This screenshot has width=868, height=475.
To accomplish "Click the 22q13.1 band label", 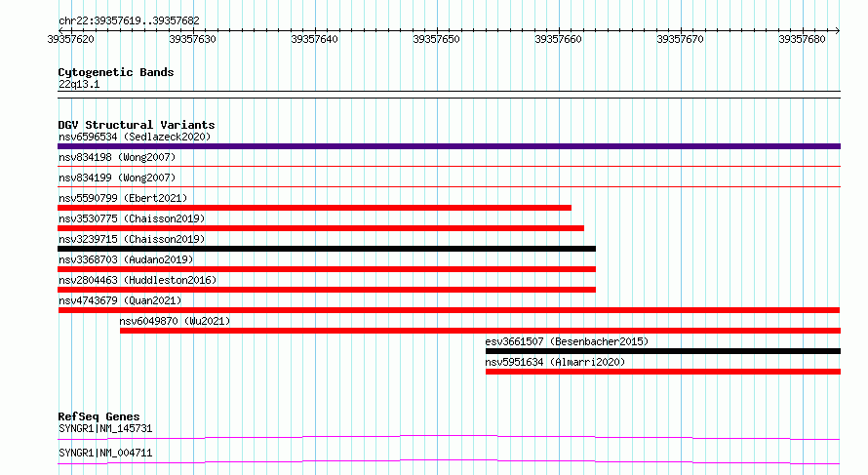I will (79, 84).
